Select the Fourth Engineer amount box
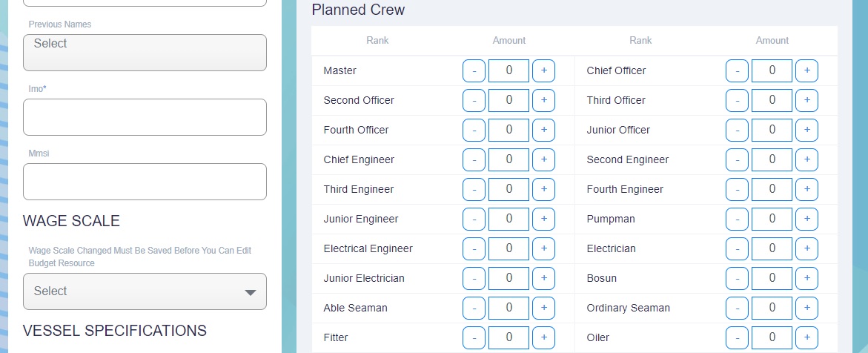 coord(772,189)
